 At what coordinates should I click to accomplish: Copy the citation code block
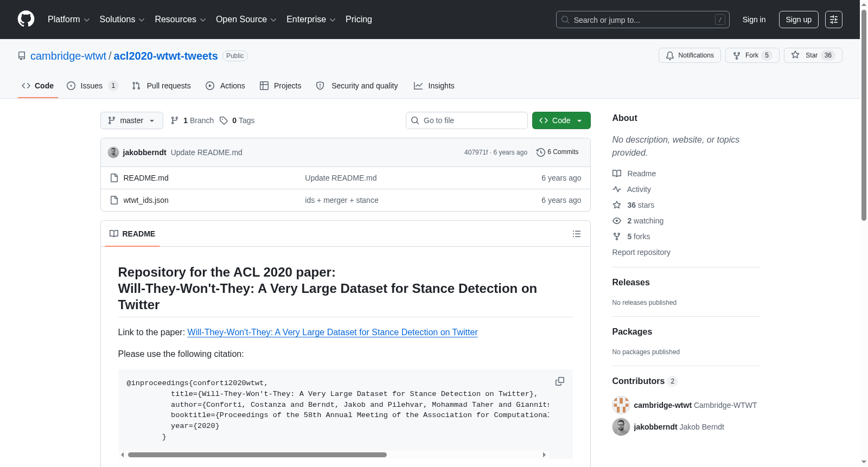[560, 381]
